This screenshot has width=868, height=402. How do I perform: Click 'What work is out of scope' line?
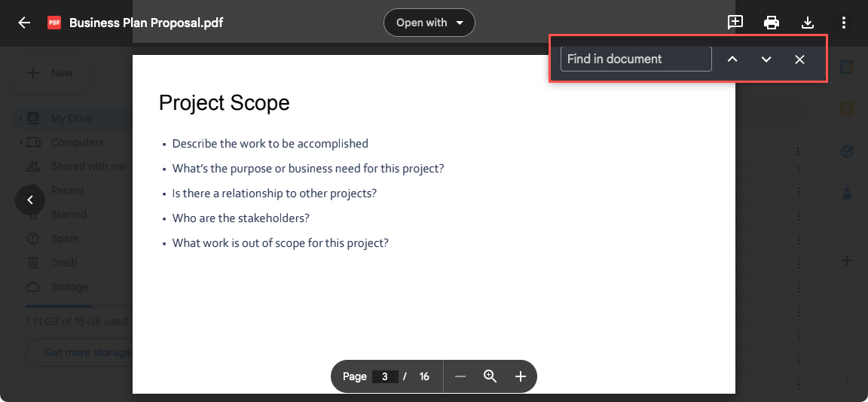280,242
